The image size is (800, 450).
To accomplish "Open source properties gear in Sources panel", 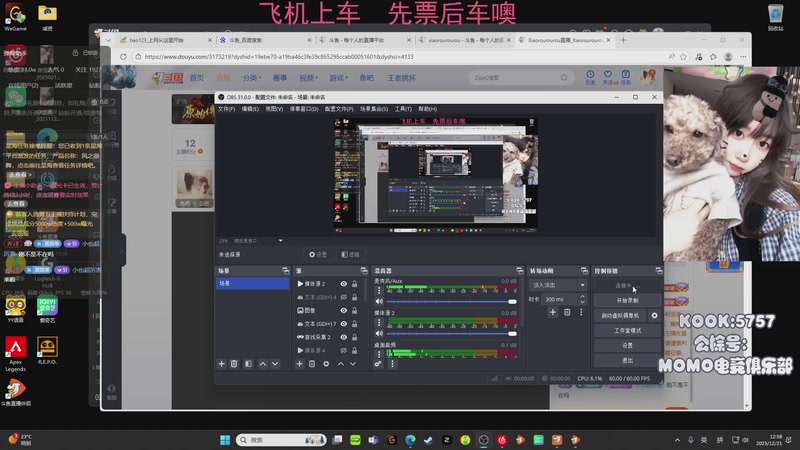I will [326, 364].
